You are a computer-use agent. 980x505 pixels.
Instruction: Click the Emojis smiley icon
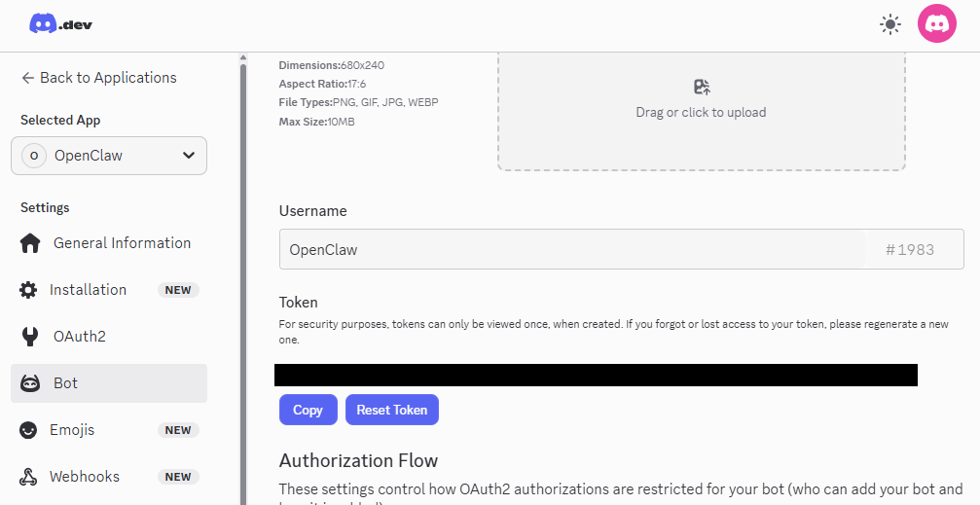click(30, 430)
